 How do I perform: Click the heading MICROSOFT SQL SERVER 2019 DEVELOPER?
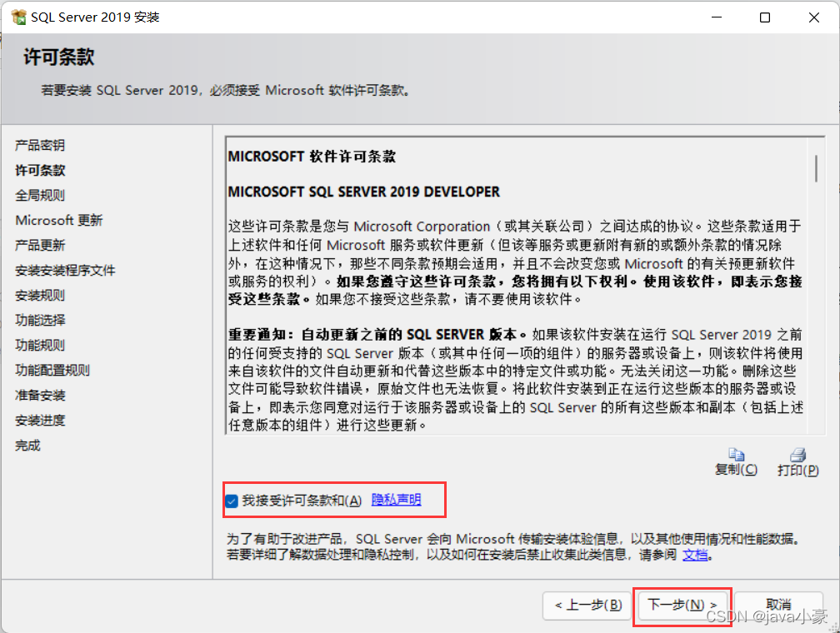coord(363,192)
